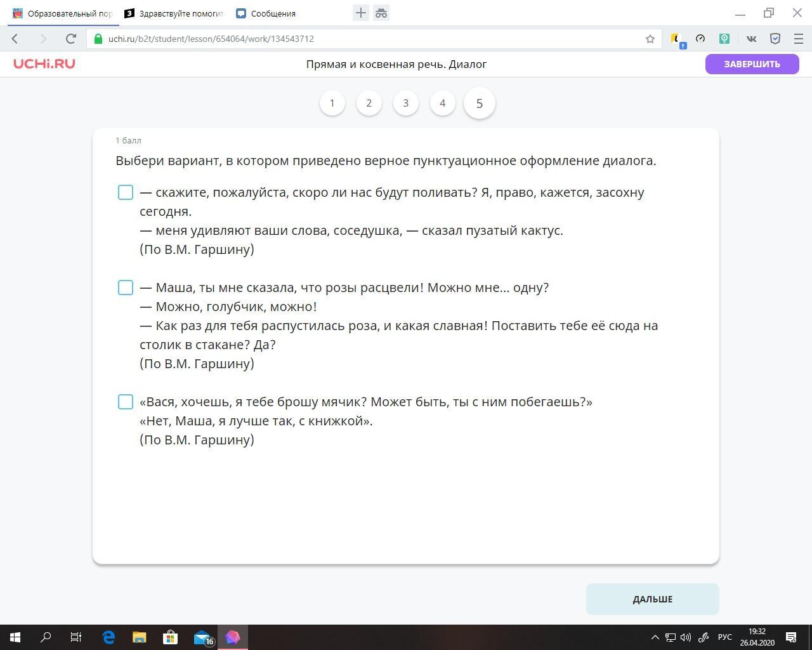812x650 pixels.
Task: Check the third answer starting with «Вася
Action: (126, 402)
